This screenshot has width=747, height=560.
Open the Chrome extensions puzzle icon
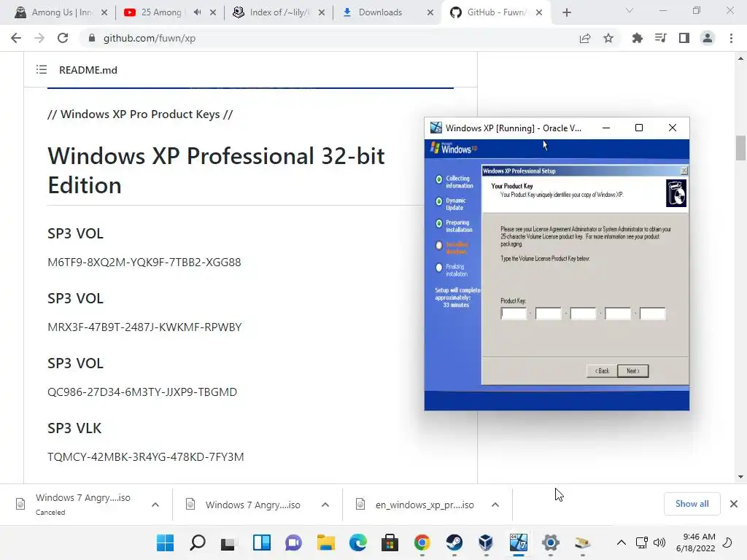tap(637, 38)
